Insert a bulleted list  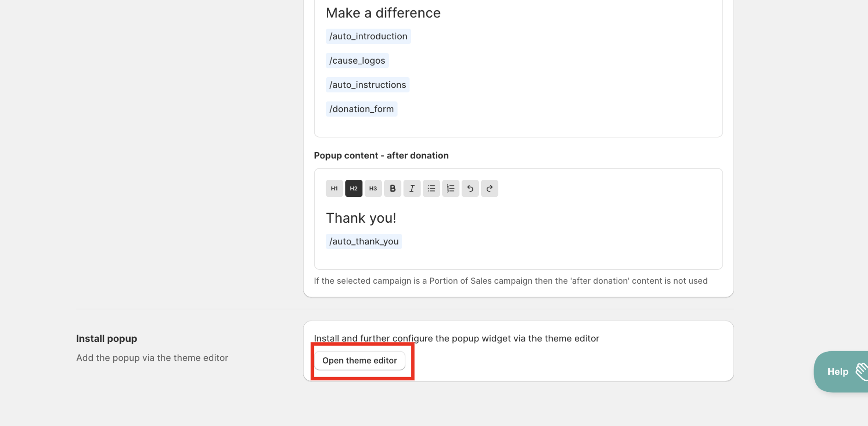point(431,189)
